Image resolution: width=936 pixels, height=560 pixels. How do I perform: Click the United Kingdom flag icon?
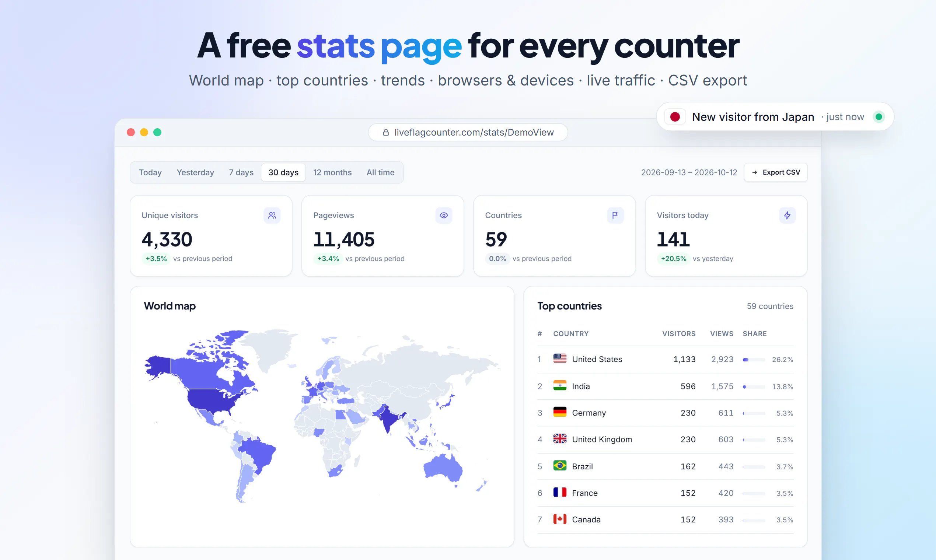[560, 438]
